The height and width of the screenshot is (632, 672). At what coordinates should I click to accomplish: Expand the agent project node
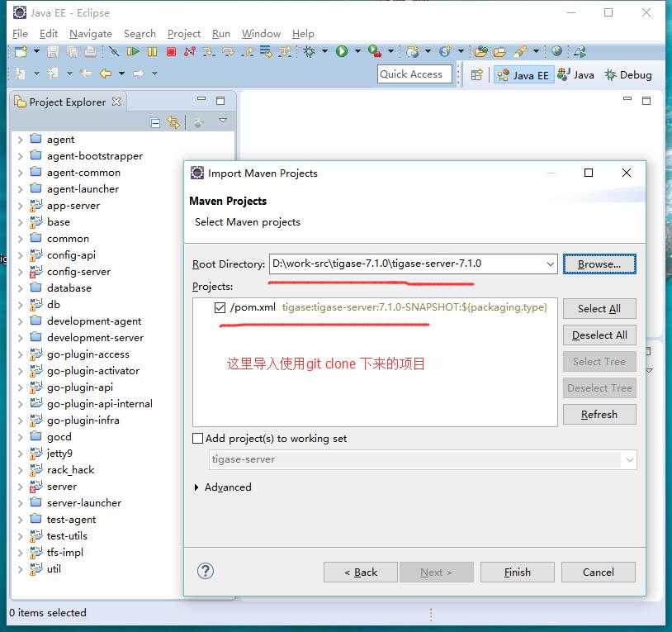[x=20, y=140]
